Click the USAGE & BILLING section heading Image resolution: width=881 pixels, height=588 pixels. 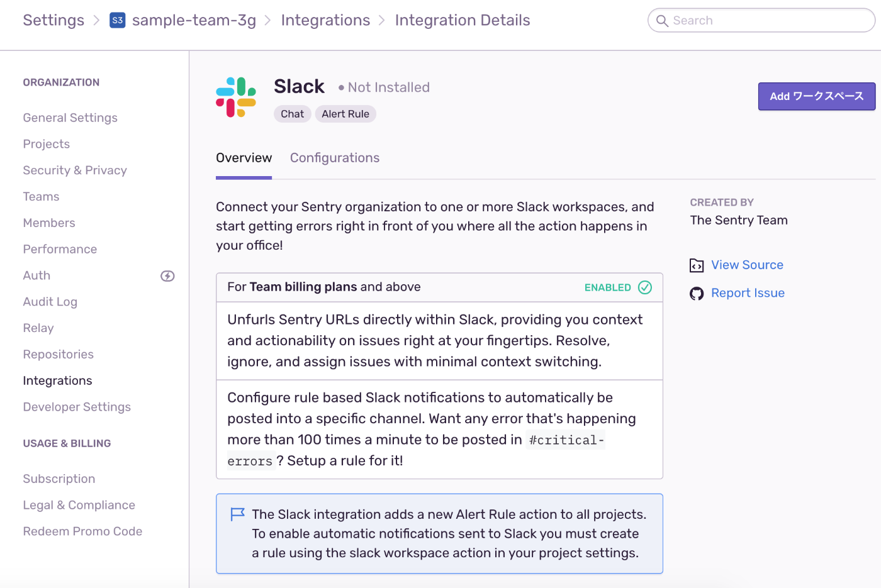tap(67, 443)
